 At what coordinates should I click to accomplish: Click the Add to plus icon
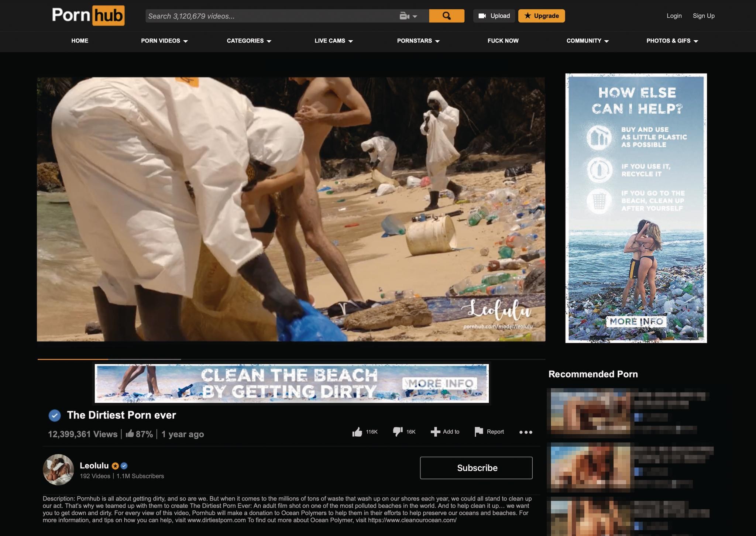coord(435,432)
